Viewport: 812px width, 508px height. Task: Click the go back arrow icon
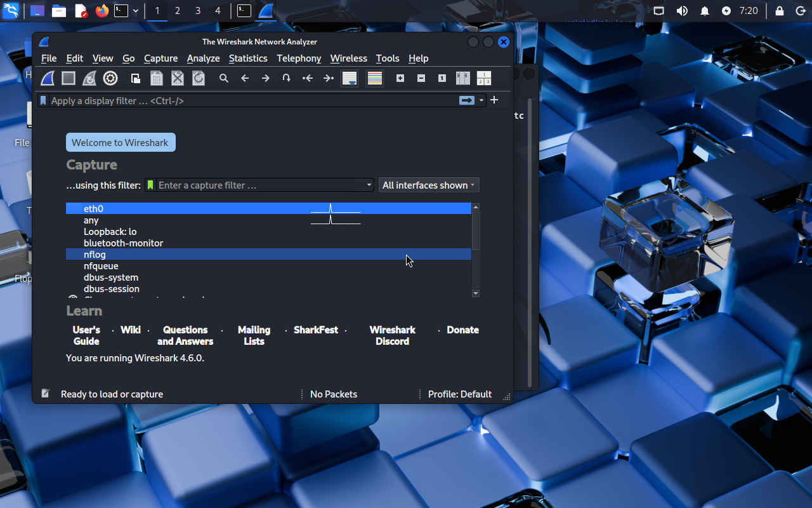(245, 78)
